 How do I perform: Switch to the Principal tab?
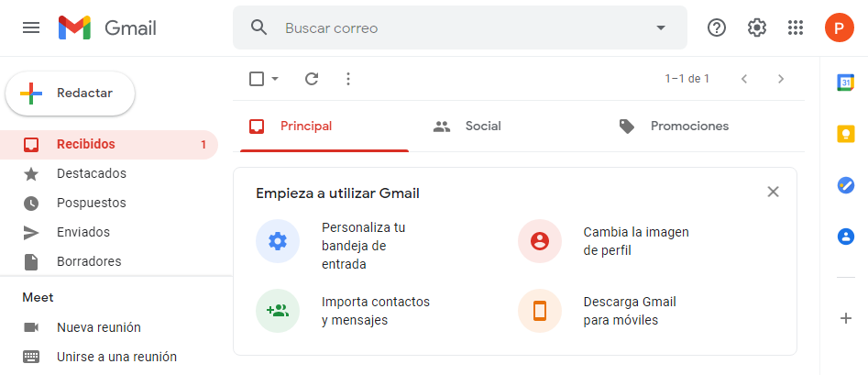324,127
